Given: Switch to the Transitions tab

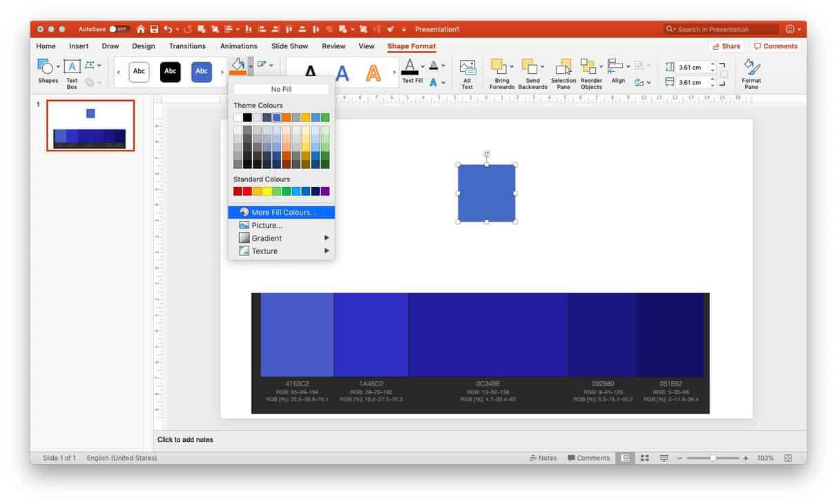Looking at the screenshot, I should (187, 46).
